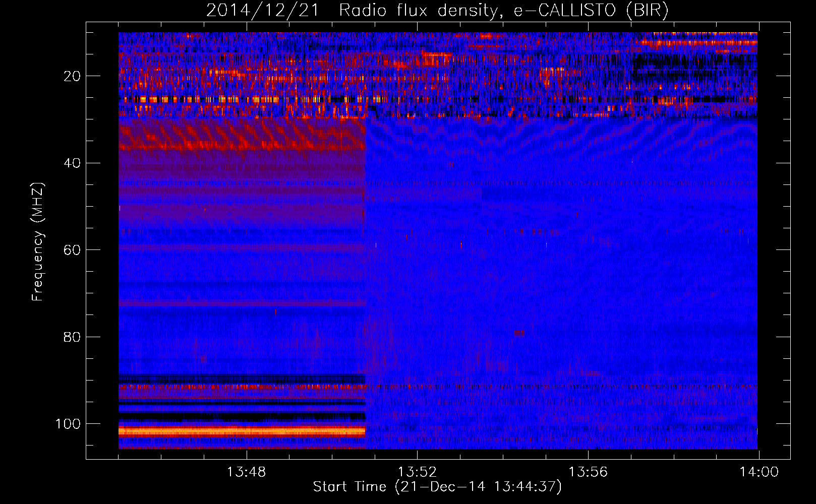Click the "80" frequency tick label
Viewport: 816px width, 504px height.
[x=72, y=337]
